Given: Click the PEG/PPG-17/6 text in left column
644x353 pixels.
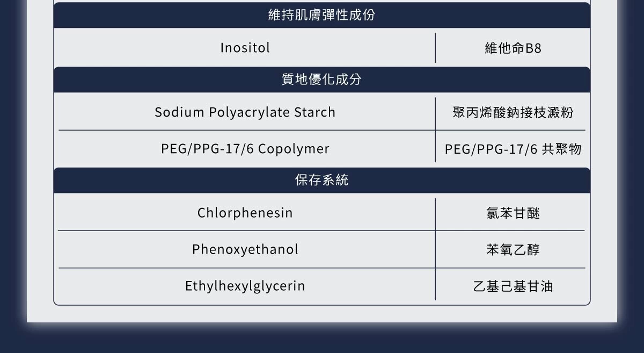Looking at the screenshot, I should [207, 149].
